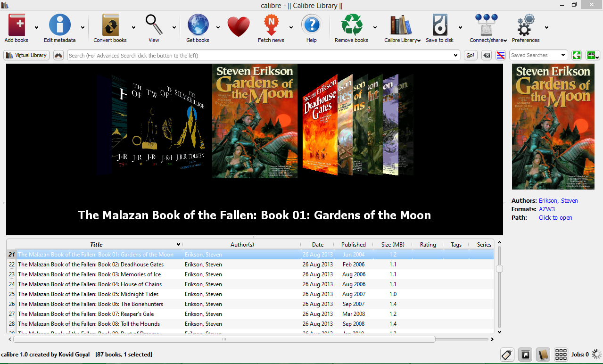Sort by the Series column header
Viewport: 603px width, 364px height.
tap(484, 244)
